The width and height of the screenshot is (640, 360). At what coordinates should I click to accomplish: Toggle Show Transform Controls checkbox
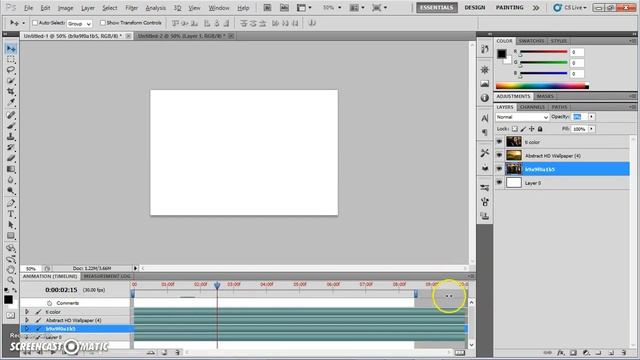pos(102,23)
